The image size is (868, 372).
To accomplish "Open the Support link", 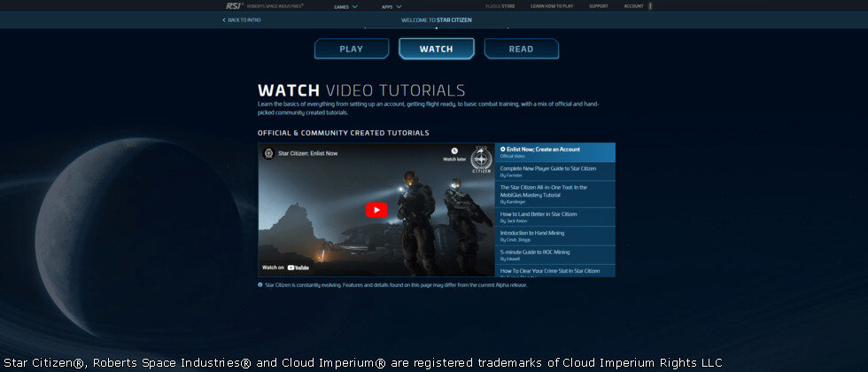I will click(599, 6).
